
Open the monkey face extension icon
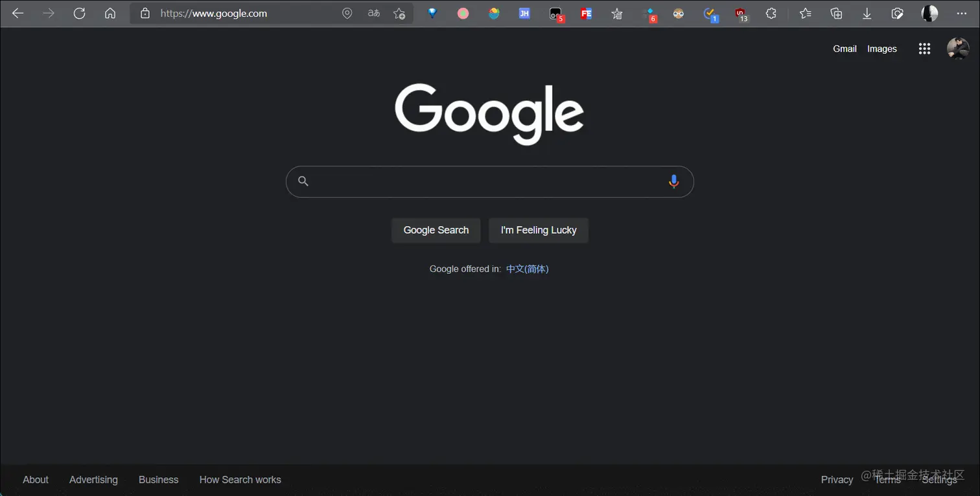[x=679, y=13]
